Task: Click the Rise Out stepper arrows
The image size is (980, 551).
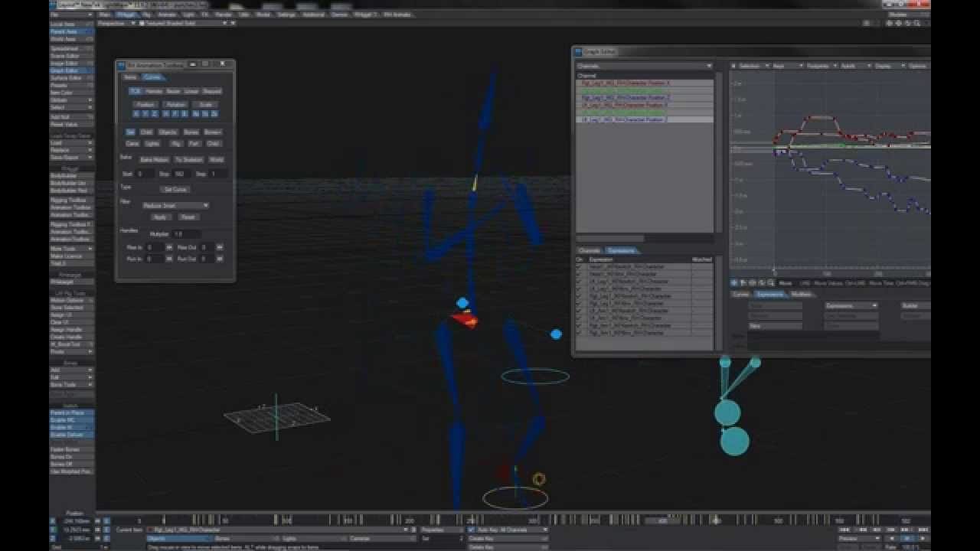Action: click(220, 247)
